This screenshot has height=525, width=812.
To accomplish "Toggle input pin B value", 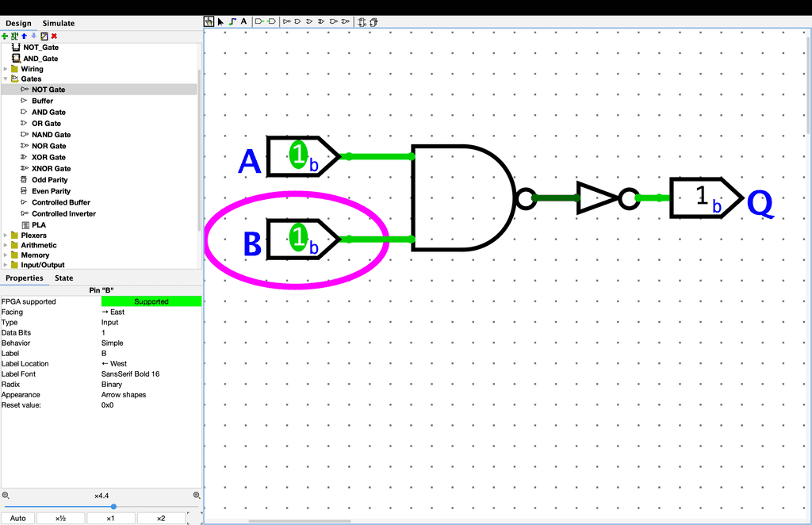I will click(x=298, y=237).
